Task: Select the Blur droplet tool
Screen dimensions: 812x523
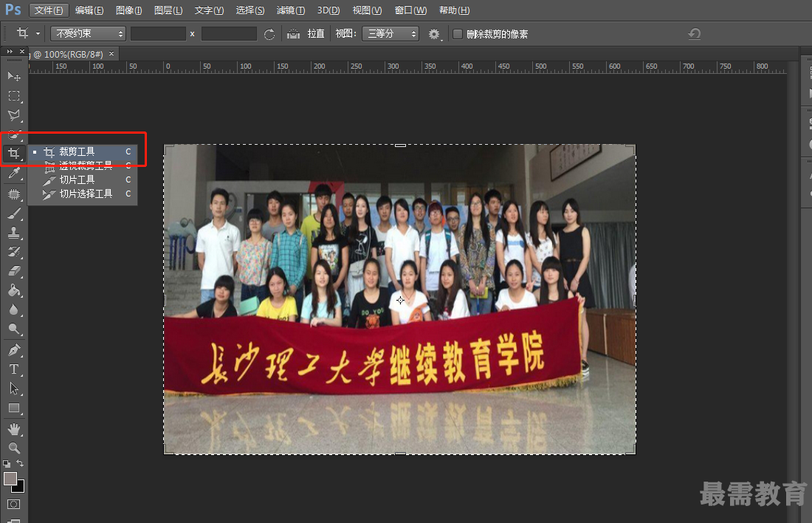Action: (14, 310)
